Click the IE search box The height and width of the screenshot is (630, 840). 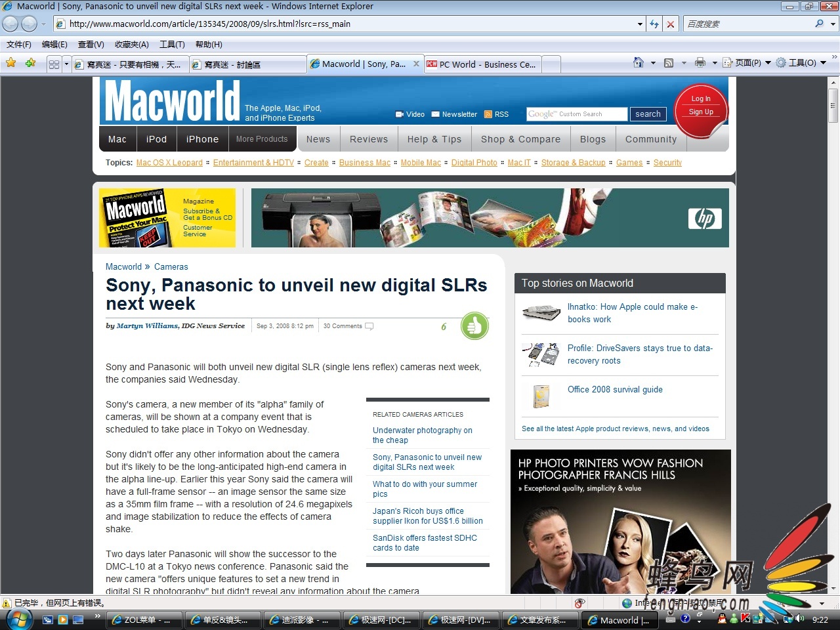click(x=748, y=24)
